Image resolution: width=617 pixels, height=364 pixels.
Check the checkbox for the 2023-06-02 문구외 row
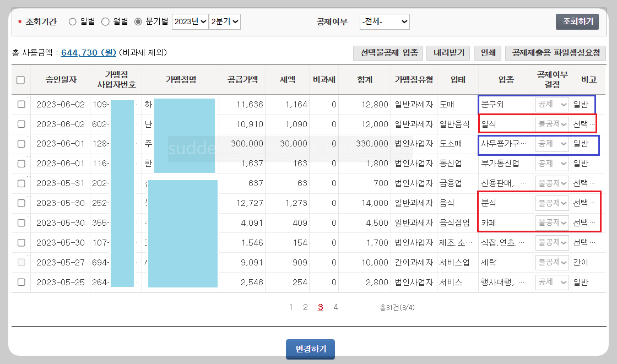pyautogui.click(x=20, y=104)
